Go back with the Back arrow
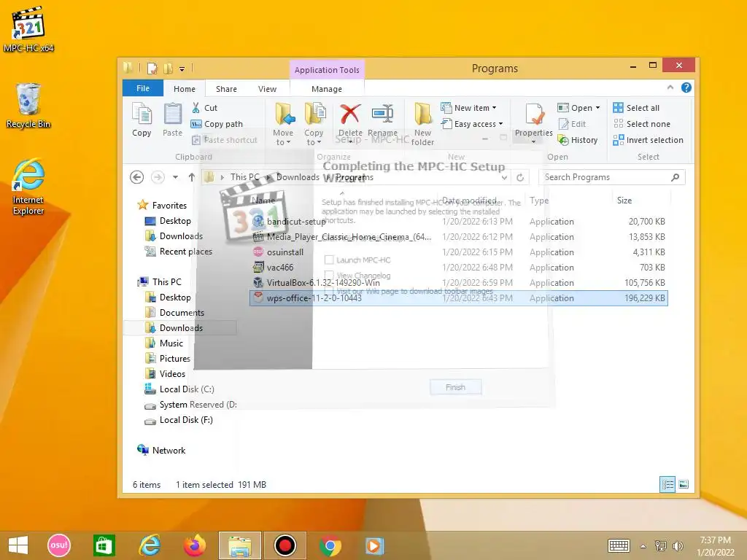This screenshot has height=560, width=747. tap(136, 177)
